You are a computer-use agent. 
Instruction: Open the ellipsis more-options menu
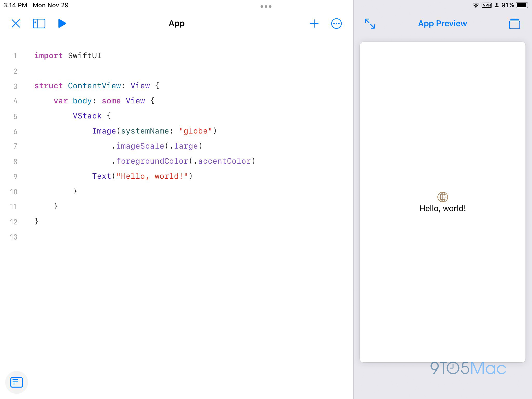336,23
